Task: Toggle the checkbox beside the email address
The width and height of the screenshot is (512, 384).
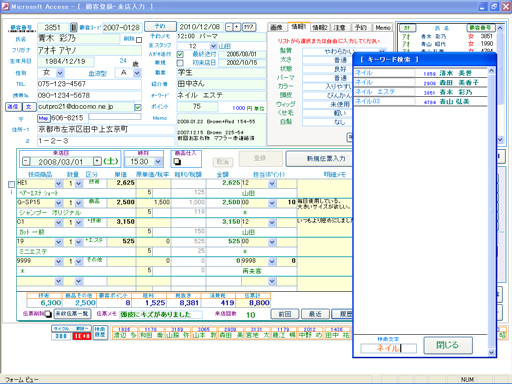Action: coord(137,107)
